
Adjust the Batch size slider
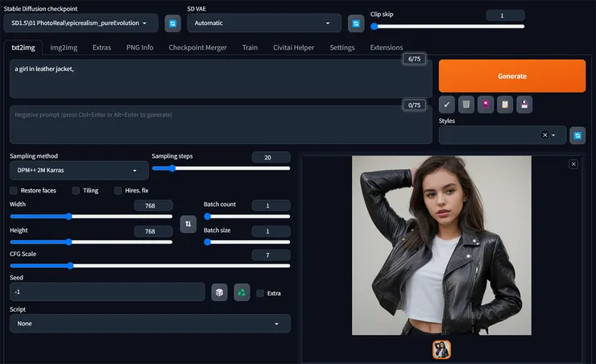247,242
